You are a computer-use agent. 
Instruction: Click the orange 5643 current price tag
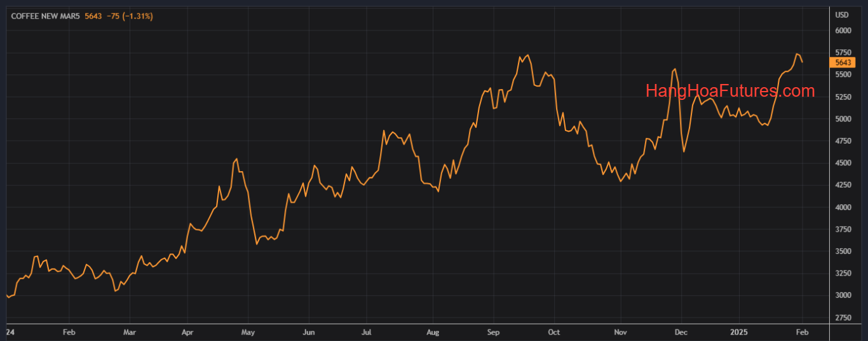[843, 62]
